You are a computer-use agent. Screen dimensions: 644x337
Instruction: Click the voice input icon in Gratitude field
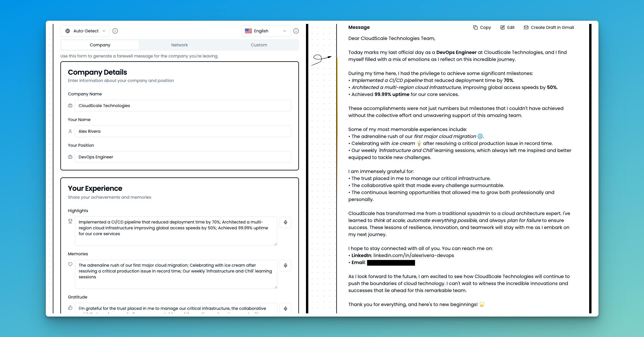(286, 308)
